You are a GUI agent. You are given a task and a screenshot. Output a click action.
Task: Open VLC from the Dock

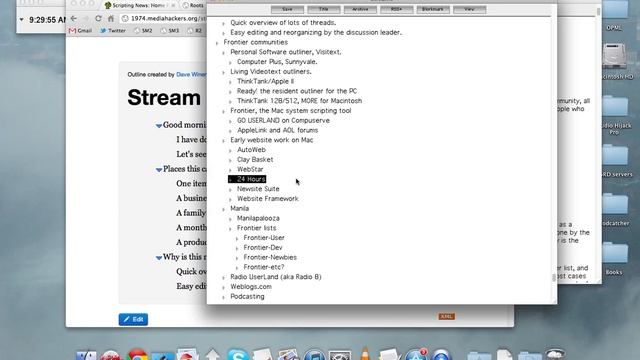click(365, 354)
